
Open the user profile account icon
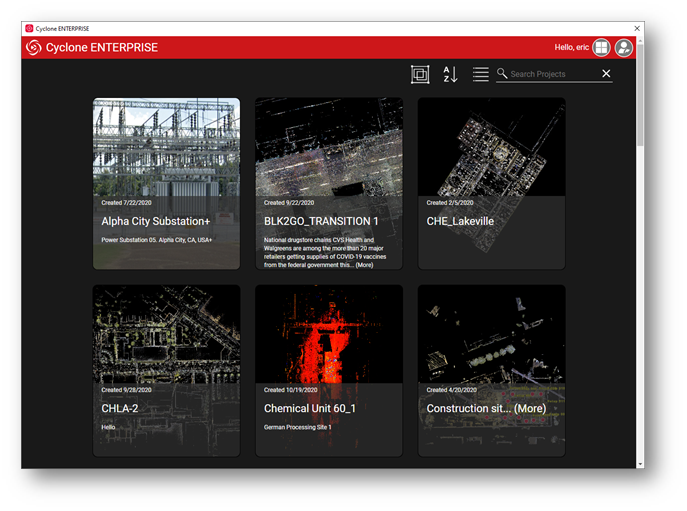624,48
